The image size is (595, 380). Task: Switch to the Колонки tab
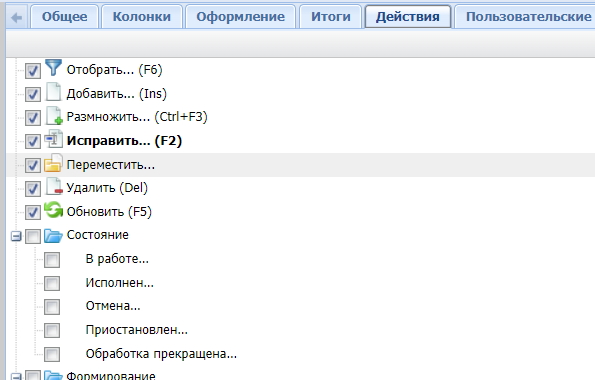coord(142,17)
